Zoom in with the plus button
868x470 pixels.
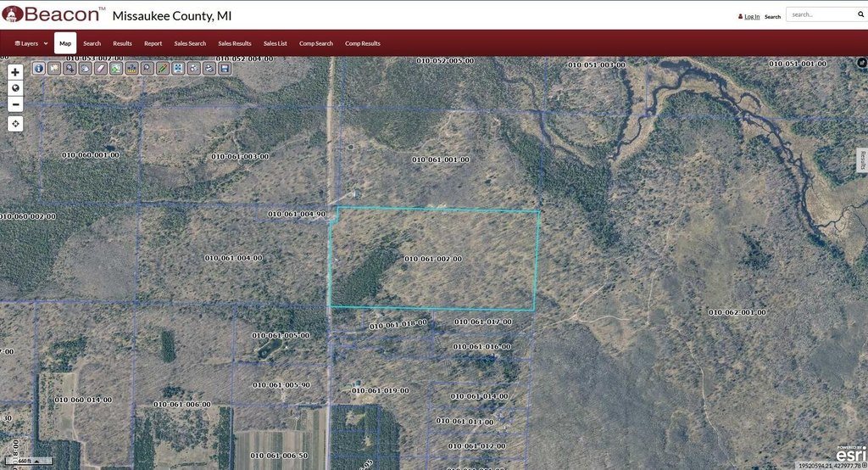15,72
